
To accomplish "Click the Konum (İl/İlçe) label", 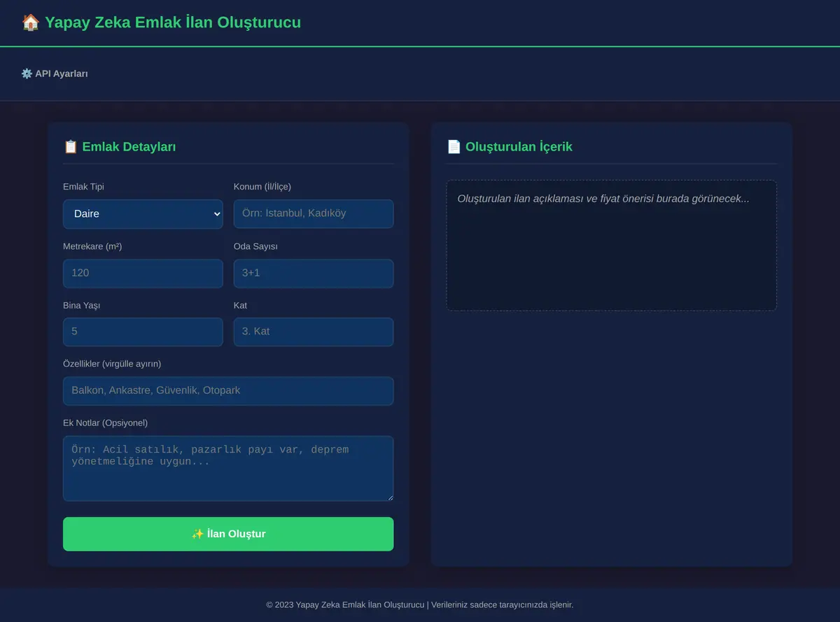I will tap(262, 187).
